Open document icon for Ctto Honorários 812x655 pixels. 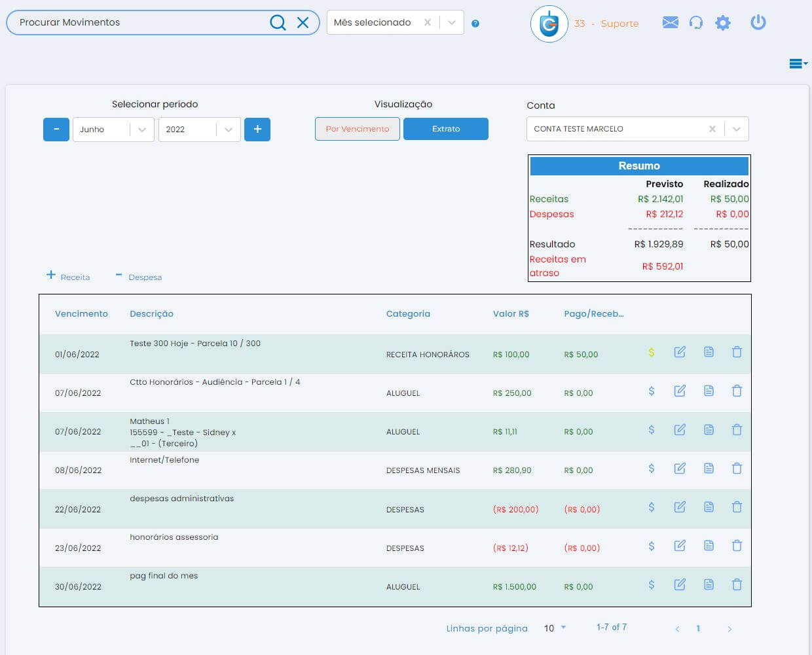tap(709, 391)
